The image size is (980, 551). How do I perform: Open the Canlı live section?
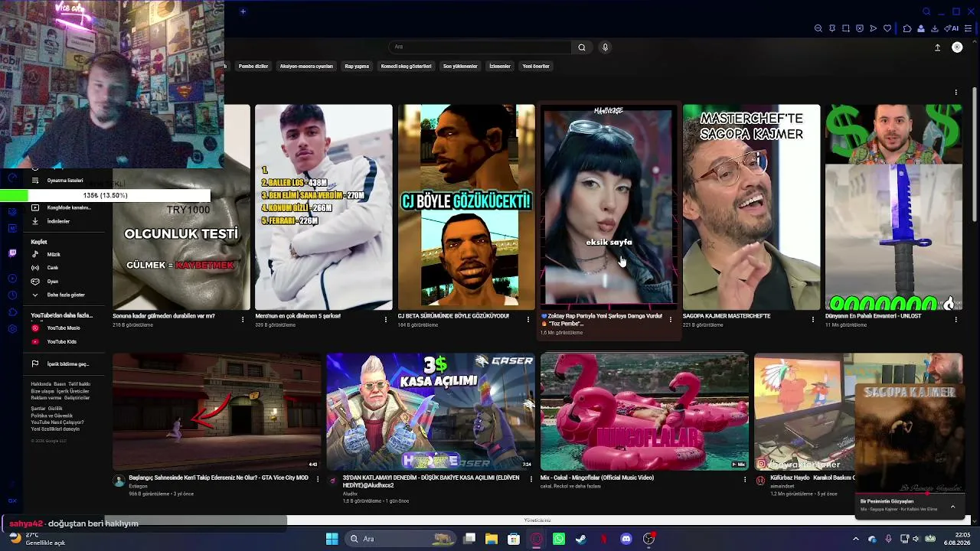(53, 268)
